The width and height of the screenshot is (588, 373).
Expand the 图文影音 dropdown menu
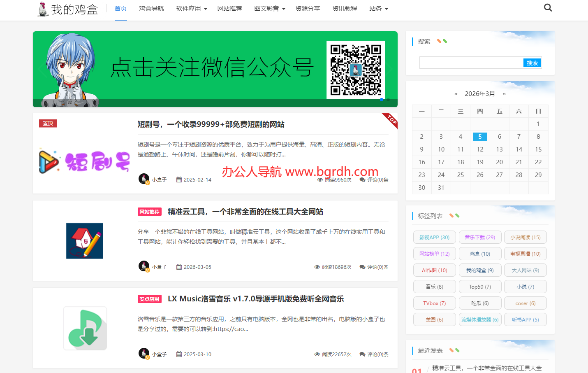(x=270, y=8)
